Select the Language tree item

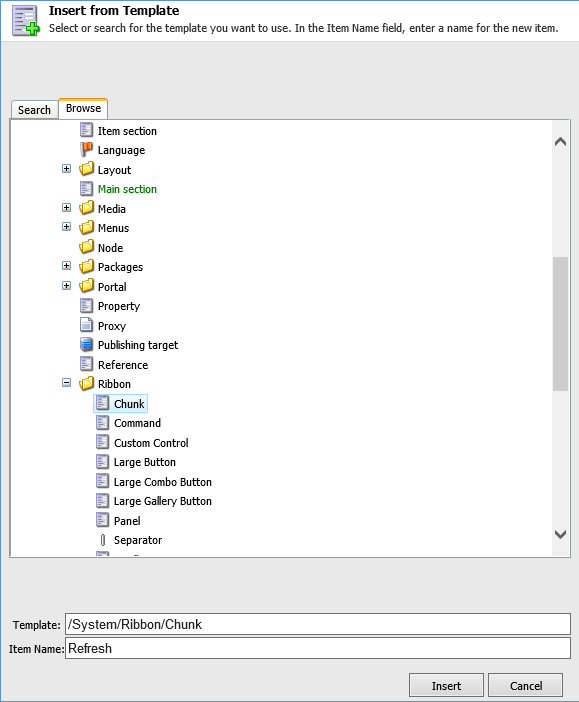click(x=121, y=150)
